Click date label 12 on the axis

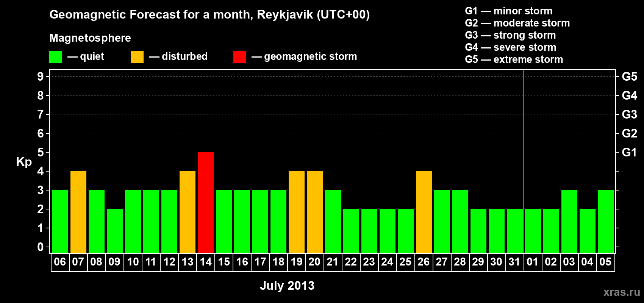tap(169, 262)
